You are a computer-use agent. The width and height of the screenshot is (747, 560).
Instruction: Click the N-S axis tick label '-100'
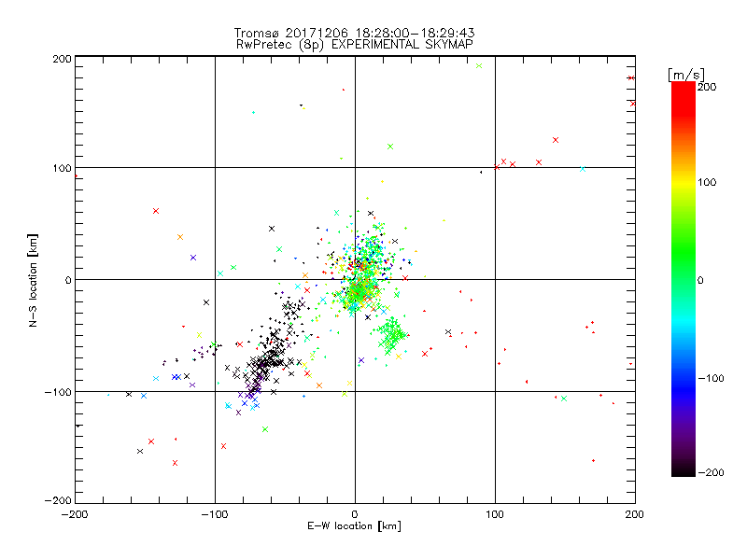pos(58,392)
